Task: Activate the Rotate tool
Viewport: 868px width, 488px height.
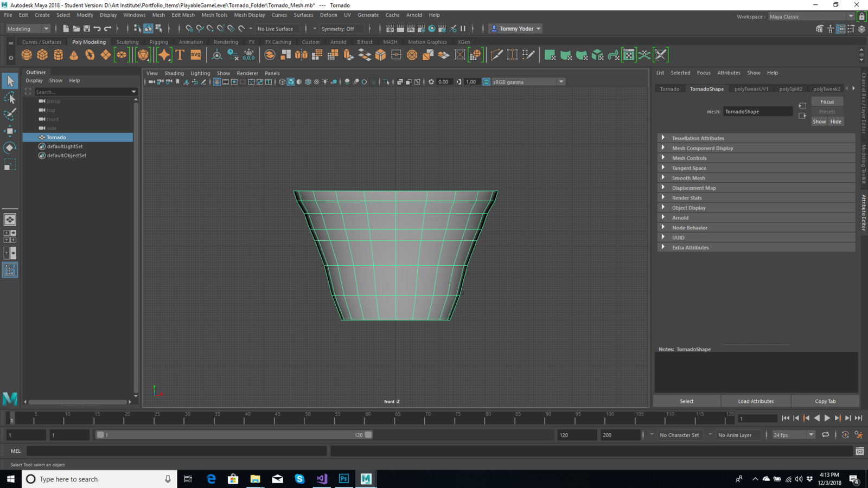Action: [x=10, y=147]
